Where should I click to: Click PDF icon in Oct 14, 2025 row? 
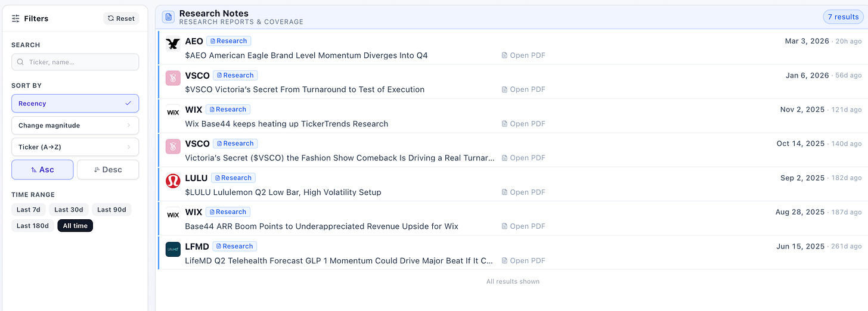click(x=504, y=158)
